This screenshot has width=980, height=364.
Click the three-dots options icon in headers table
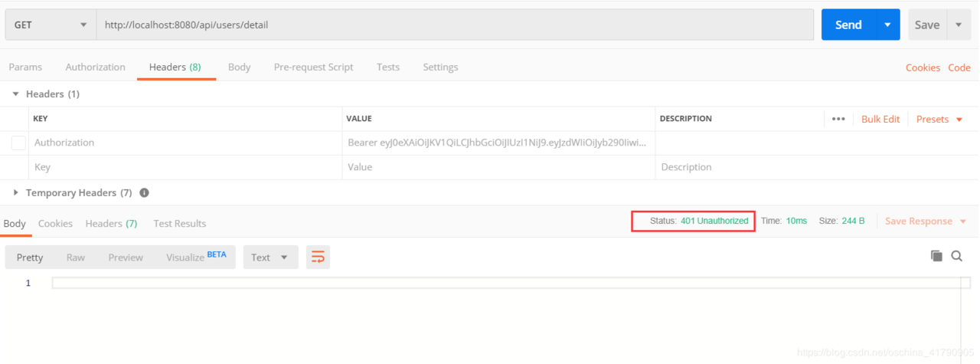click(x=838, y=119)
